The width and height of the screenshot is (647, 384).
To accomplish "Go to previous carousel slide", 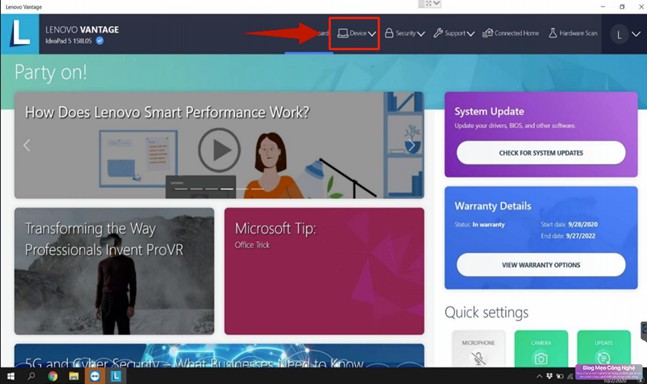I will tap(27, 145).
